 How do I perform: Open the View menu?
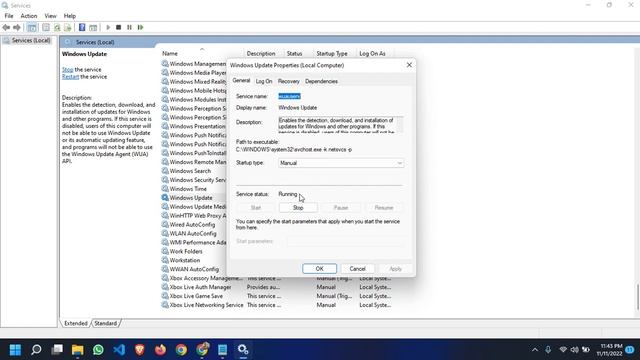click(50, 16)
